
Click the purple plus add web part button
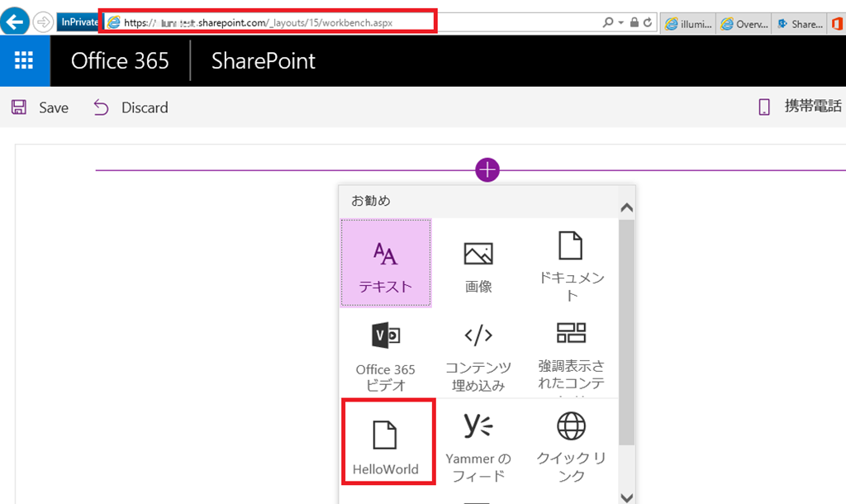click(x=487, y=170)
